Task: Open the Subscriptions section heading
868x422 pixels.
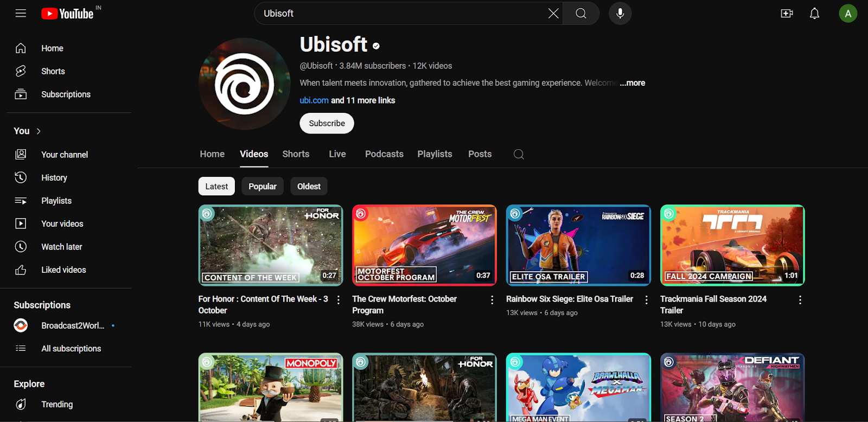Action: pos(42,305)
